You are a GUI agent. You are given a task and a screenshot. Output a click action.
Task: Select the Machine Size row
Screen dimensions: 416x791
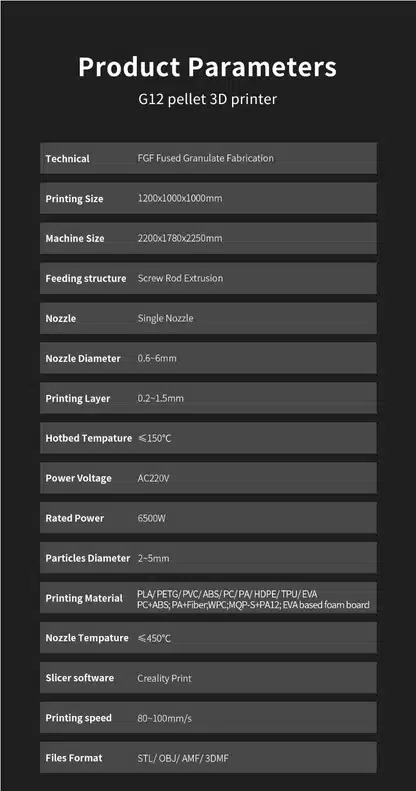[208, 238]
